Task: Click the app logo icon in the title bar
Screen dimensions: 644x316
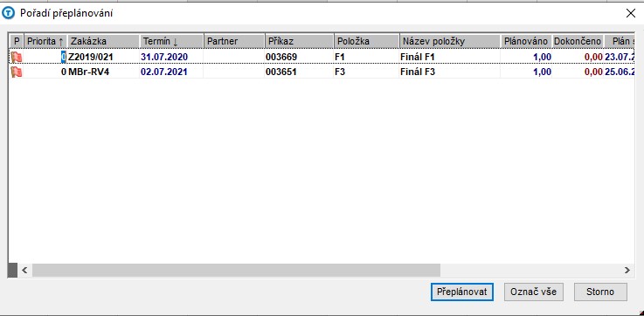Action: [8, 13]
